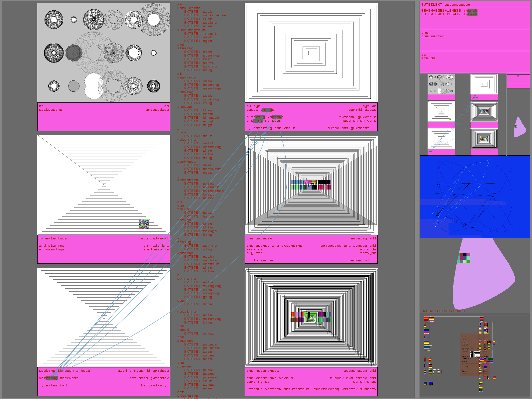Click the black-white spiral icon in Interlichtspielhaus map
This screenshot has width=532, height=399.
(x=475, y=355)
